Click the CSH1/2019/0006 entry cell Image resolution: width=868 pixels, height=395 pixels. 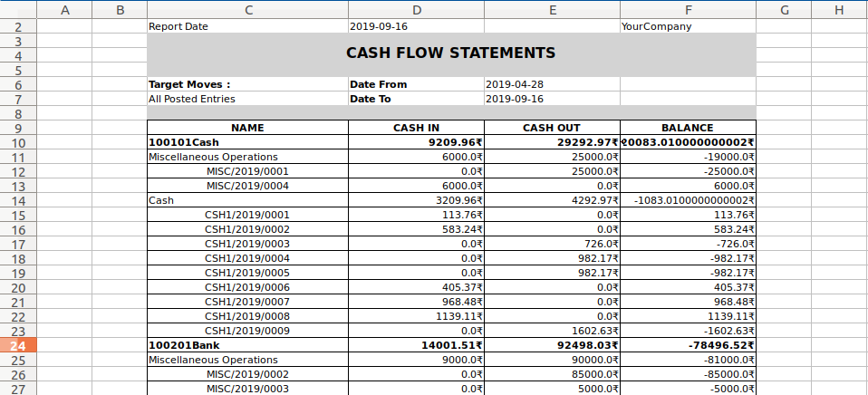tap(248, 287)
